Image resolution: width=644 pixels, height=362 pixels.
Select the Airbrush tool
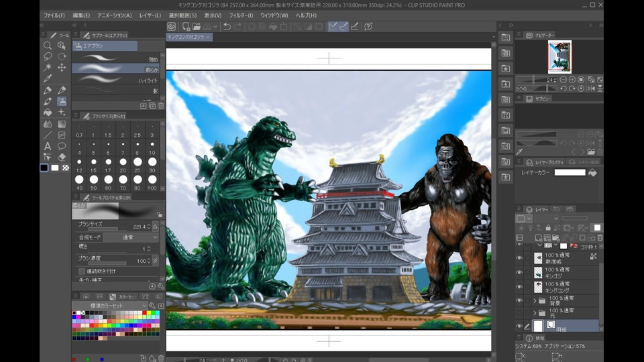62,101
